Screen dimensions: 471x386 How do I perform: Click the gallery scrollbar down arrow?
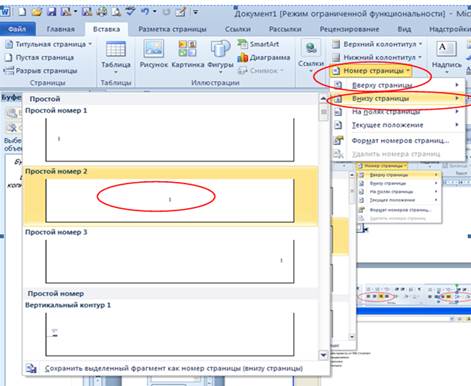[323, 355]
